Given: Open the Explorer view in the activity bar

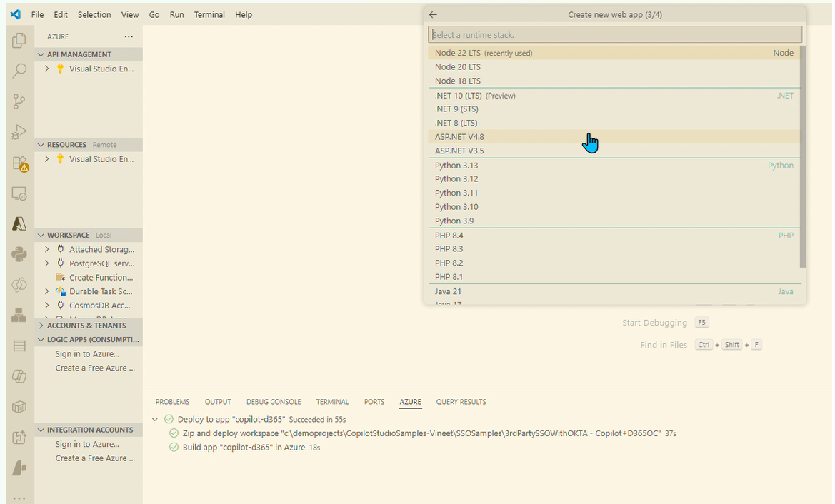Looking at the screenshot, I should point(19,41).
